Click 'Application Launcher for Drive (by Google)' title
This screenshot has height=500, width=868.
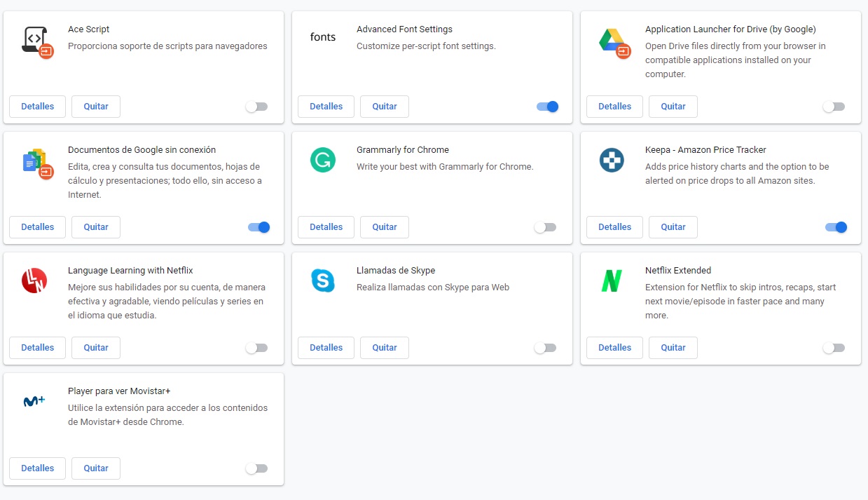(x=731, y=29)
